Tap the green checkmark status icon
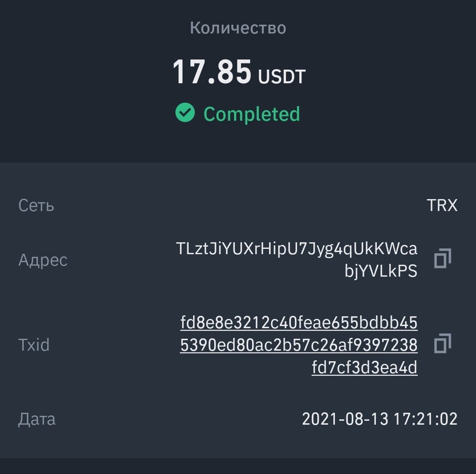The width and height of the screenshot is (476, 474). 185,113
